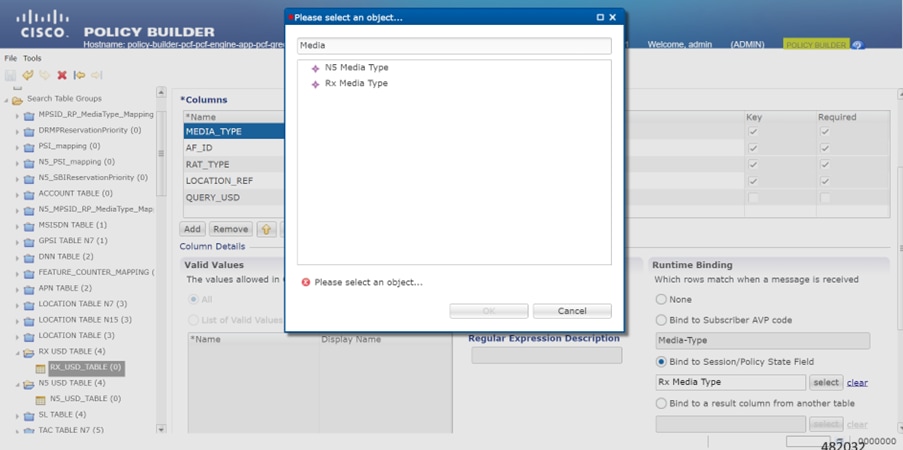Toggle Key checkbox for QUERY_USD row

click(753, 198)
